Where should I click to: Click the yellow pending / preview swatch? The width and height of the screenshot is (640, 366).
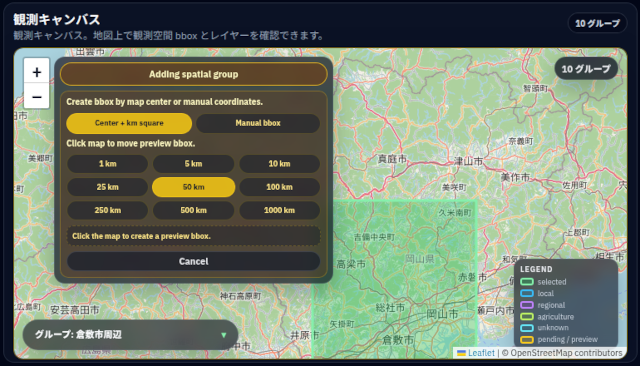[x=527, y=339]
